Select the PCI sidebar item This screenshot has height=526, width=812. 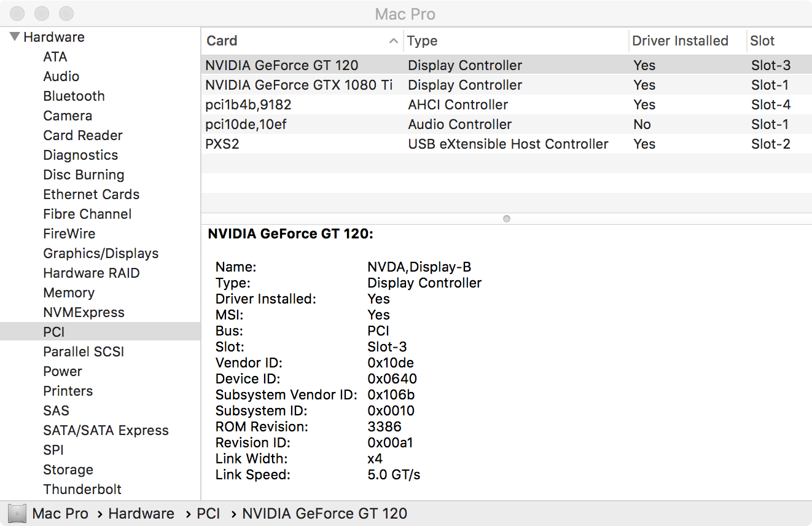(x=100, y=332)
